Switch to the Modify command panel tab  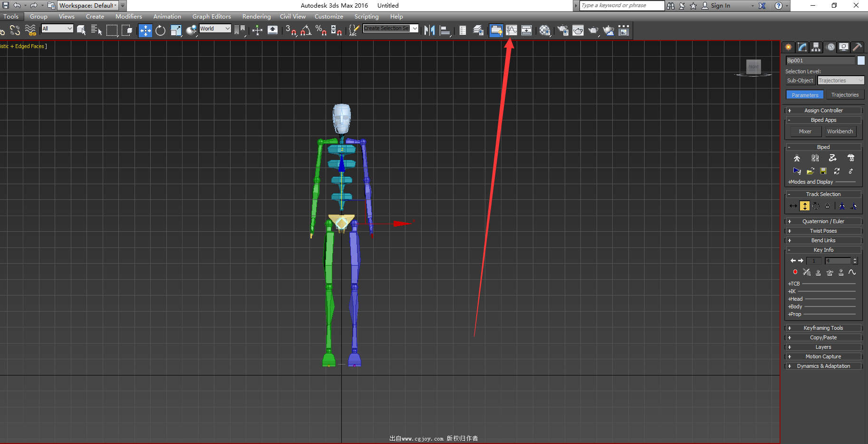tap(802, 47)
